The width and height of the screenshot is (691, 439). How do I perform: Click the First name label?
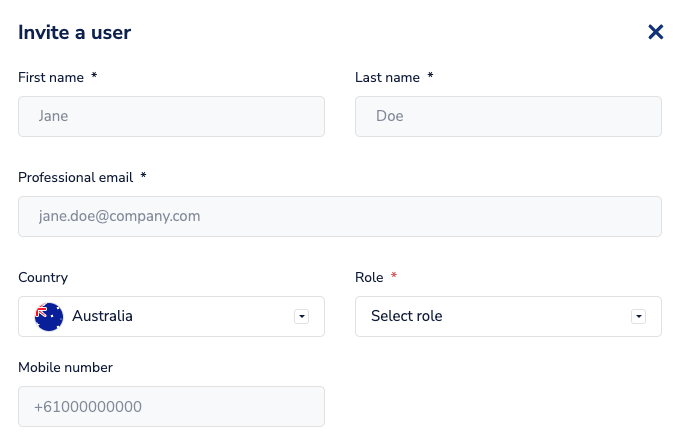[x=52, y=77]
